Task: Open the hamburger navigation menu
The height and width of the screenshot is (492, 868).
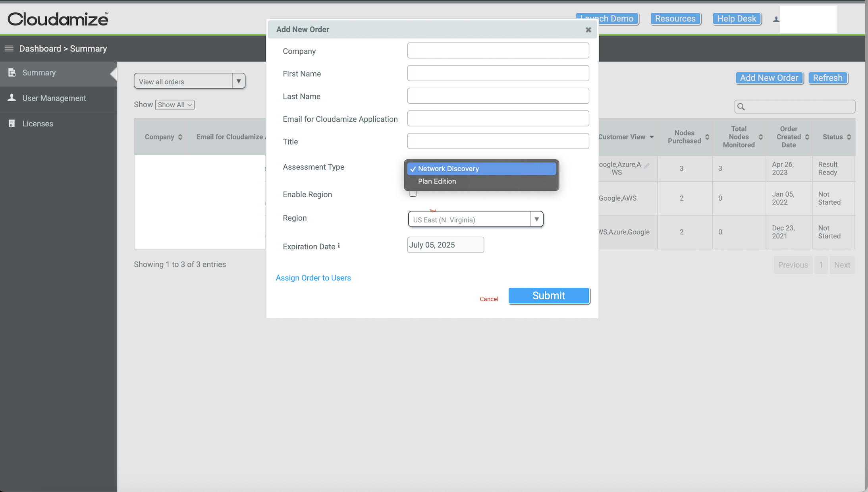Action: 9,48
